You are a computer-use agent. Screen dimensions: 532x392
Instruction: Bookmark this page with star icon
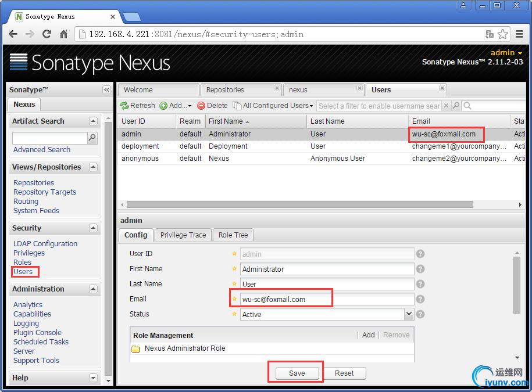point(502,34)
